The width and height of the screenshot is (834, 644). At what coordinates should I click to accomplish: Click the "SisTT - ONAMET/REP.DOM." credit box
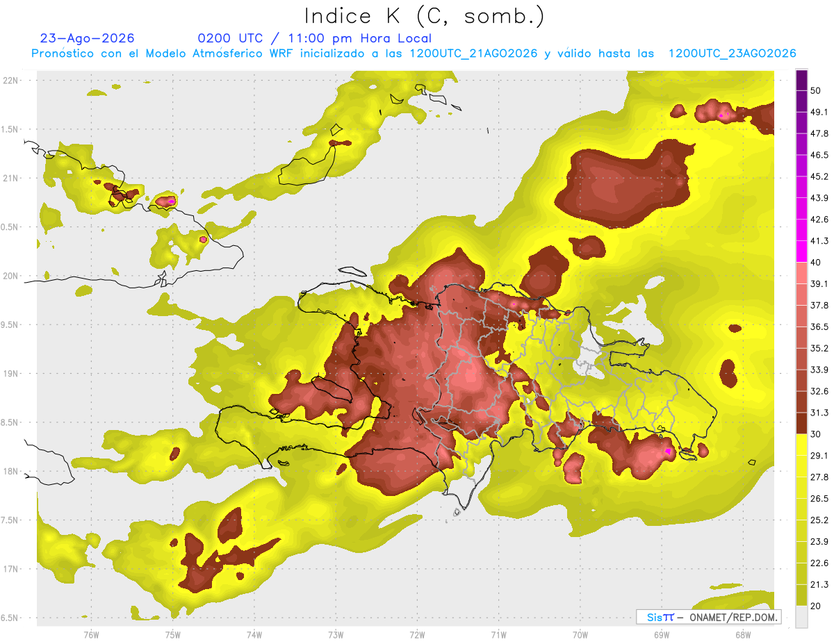pyautogui.click(x=708, y=617)
